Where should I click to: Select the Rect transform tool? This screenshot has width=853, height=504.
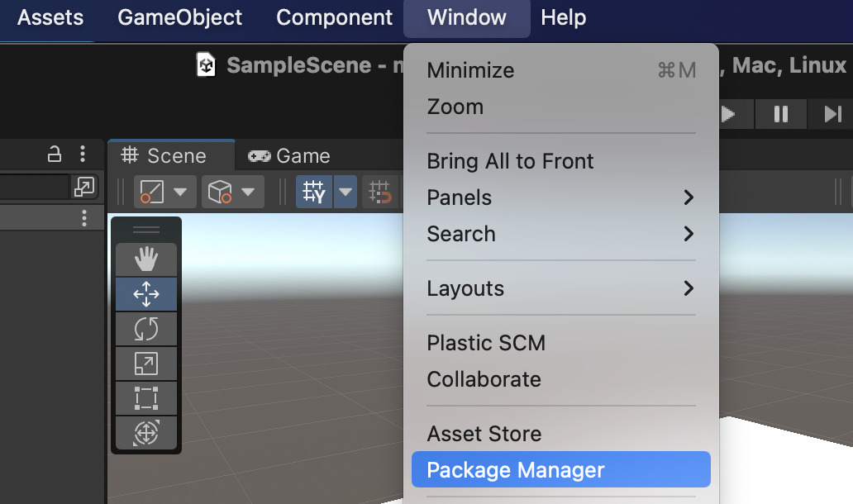click(145, 397)
